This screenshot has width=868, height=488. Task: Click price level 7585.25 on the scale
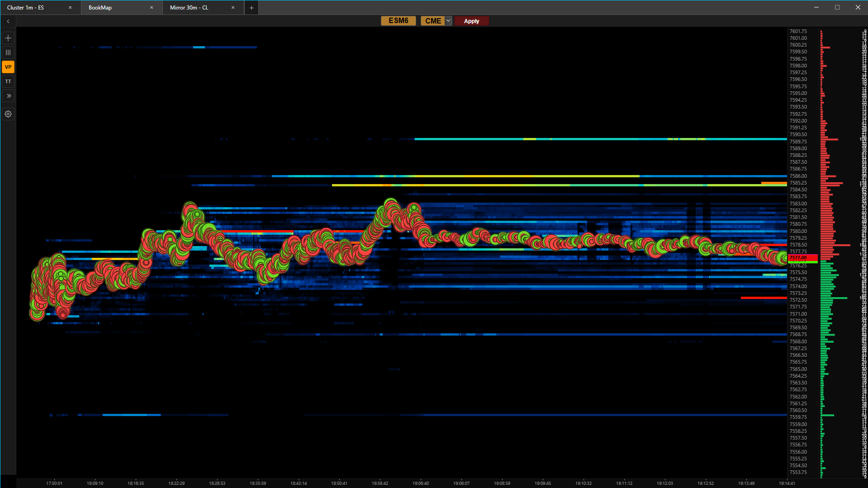(x=798, y=183)
